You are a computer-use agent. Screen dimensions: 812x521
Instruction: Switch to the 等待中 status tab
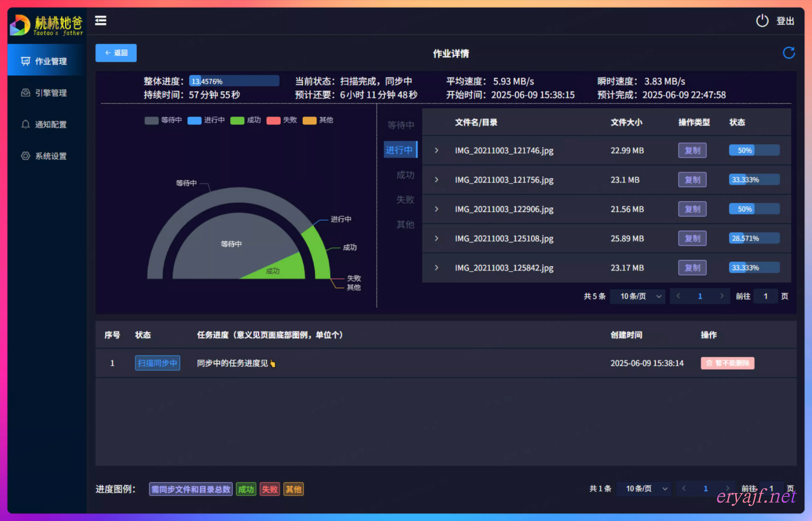(401, 125)
